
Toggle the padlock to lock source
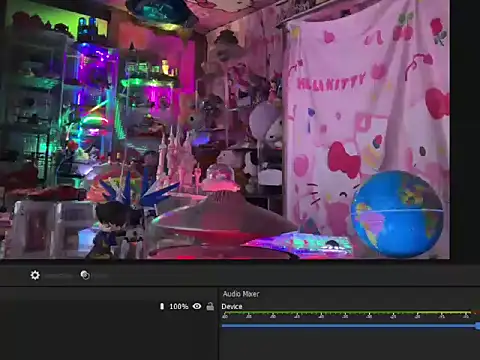tap(210, 306)
